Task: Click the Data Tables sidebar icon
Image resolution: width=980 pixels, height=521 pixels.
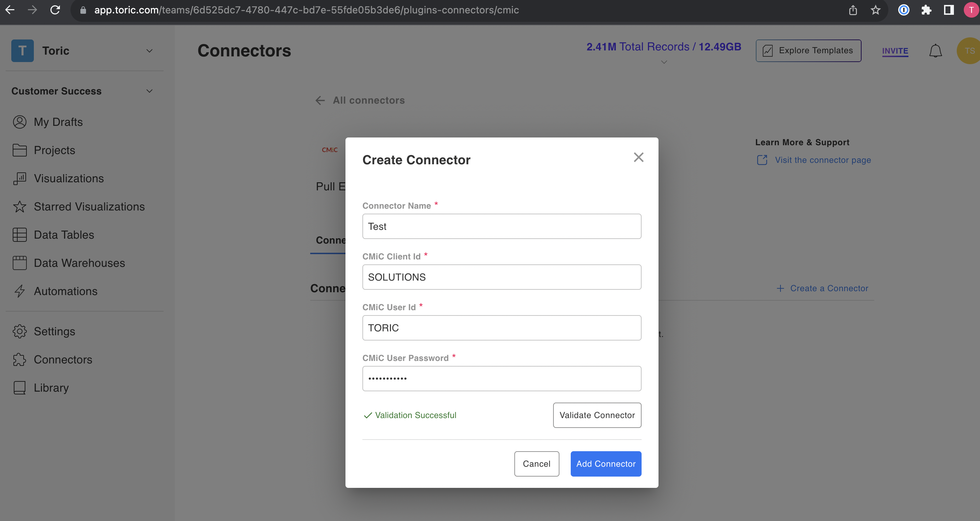Action: point(19,235)
